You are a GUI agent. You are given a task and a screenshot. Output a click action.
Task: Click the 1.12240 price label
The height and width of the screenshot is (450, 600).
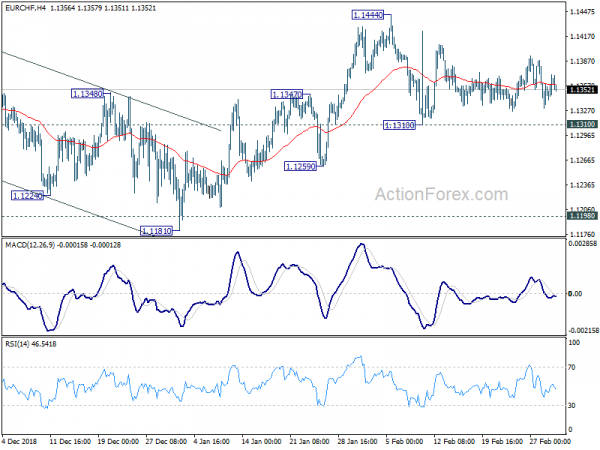(27, 196)
